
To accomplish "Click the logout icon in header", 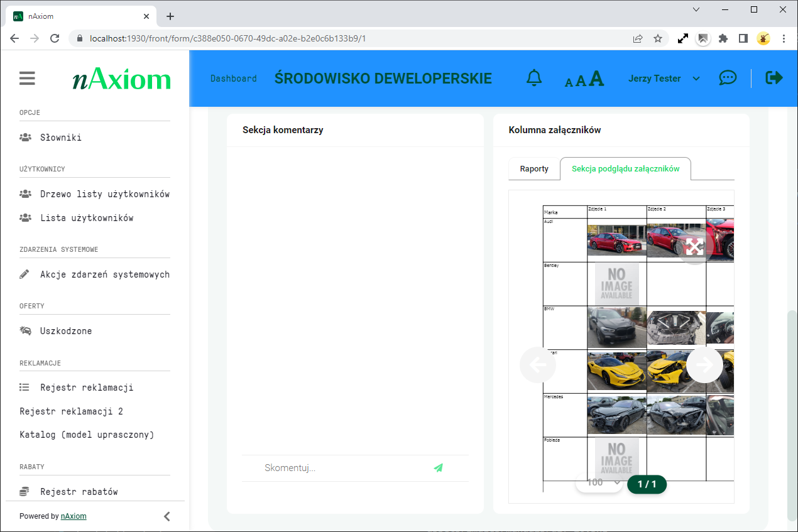I will pos(774,78).
